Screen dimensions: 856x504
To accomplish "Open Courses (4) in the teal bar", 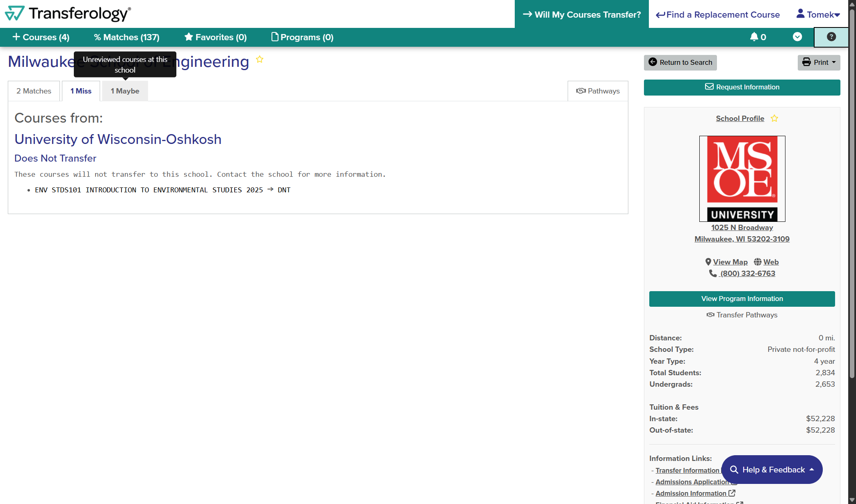I will pyautogui.click(x=41, y=37).
